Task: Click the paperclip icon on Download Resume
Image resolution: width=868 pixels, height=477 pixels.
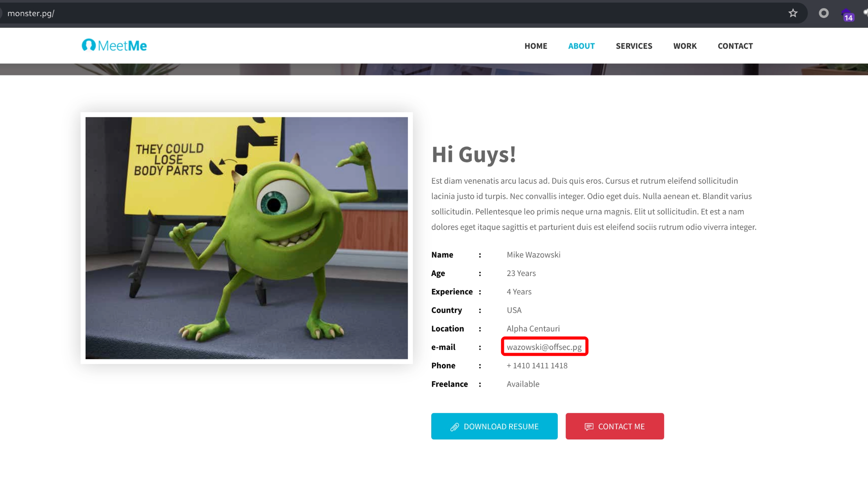Action: 454,427
